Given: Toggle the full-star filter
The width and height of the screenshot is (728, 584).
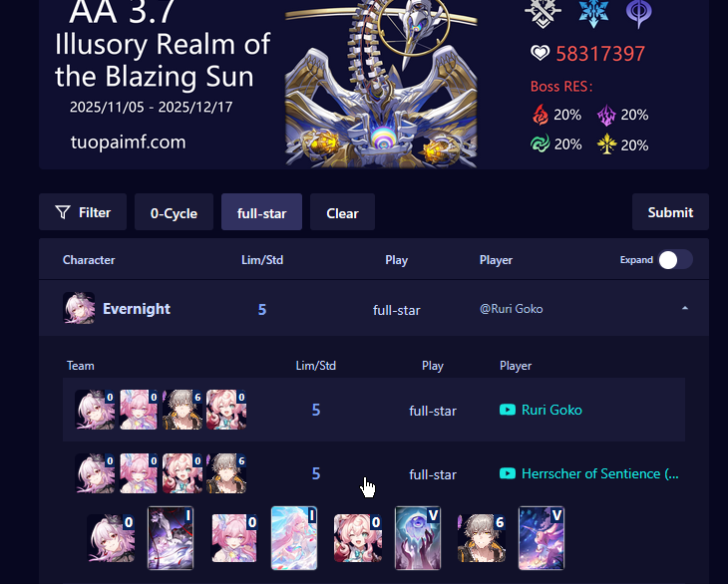Looking at the screenshot, I should click(262, 212).
